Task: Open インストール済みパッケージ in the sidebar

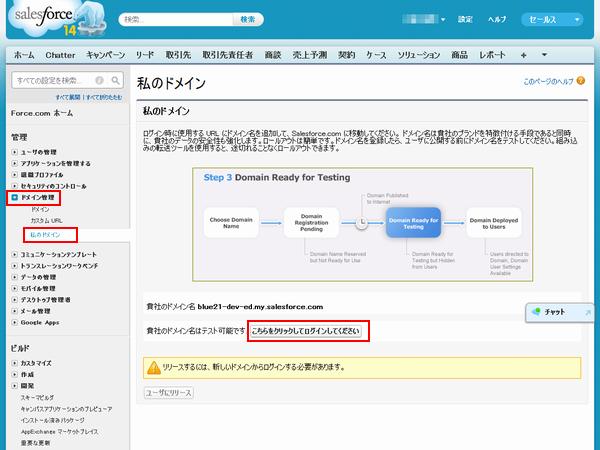Action: coord(52,420)
